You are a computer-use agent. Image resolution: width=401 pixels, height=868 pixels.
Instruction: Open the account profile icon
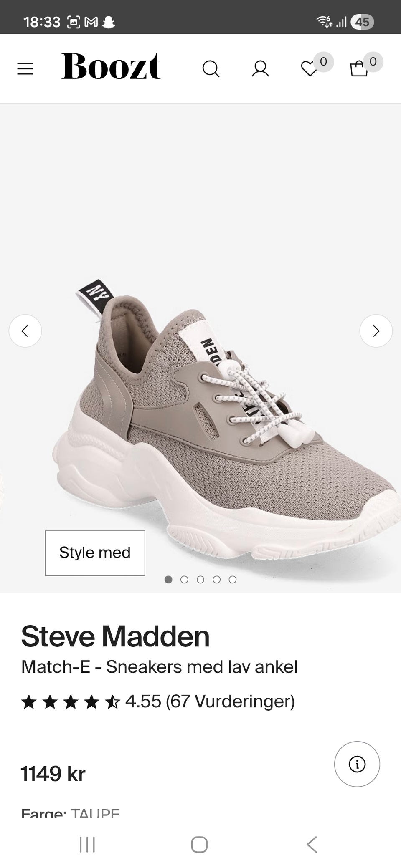point(260,69)
